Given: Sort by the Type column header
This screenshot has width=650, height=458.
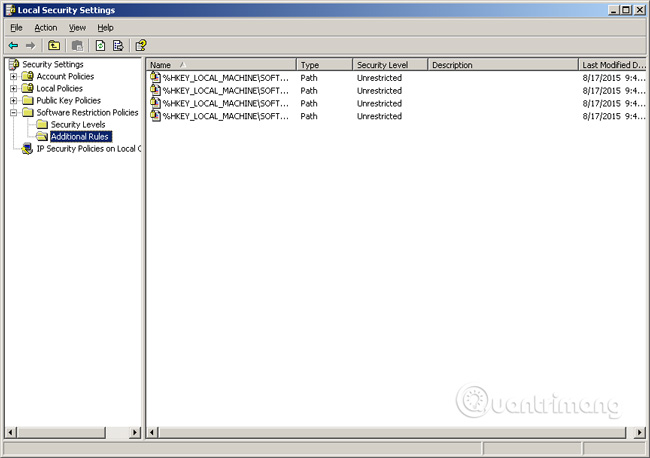Looking at the screenshot, I should (325, 65).
